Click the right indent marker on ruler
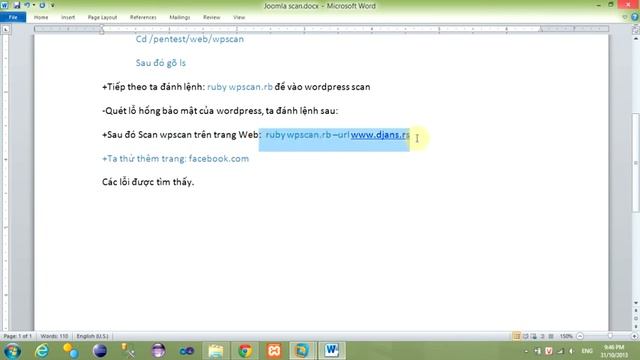 click(x=541, y=30)
